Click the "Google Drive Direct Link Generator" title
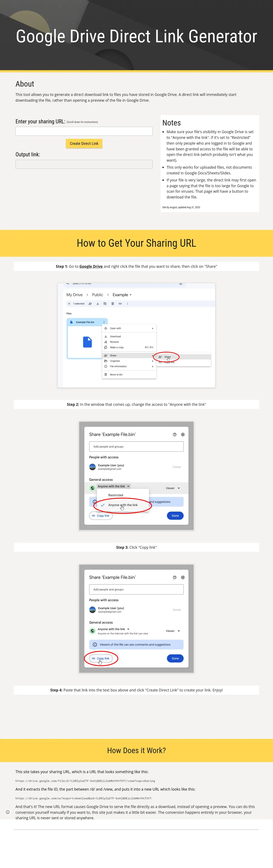The image size is (273, 868). (136, 36)
